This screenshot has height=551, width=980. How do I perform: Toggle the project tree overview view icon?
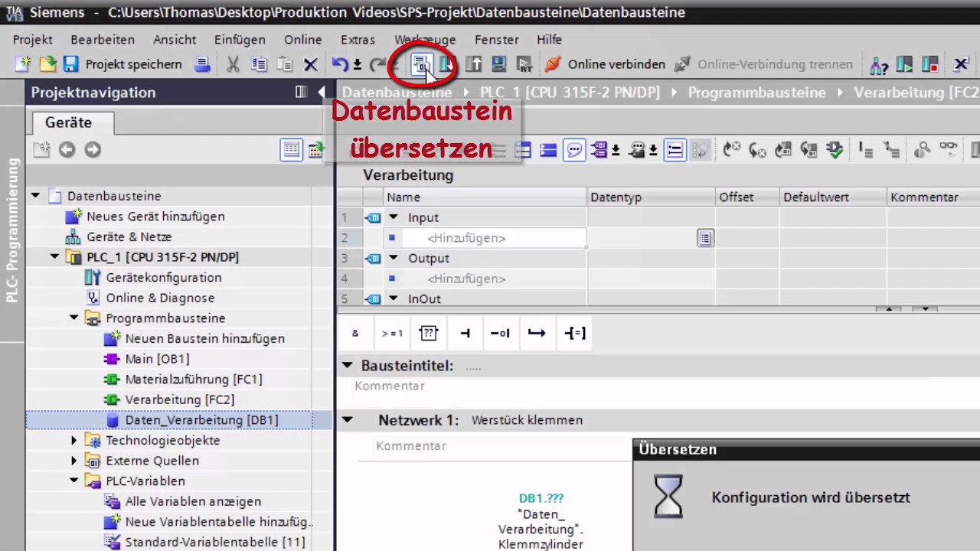pos(291,150)
